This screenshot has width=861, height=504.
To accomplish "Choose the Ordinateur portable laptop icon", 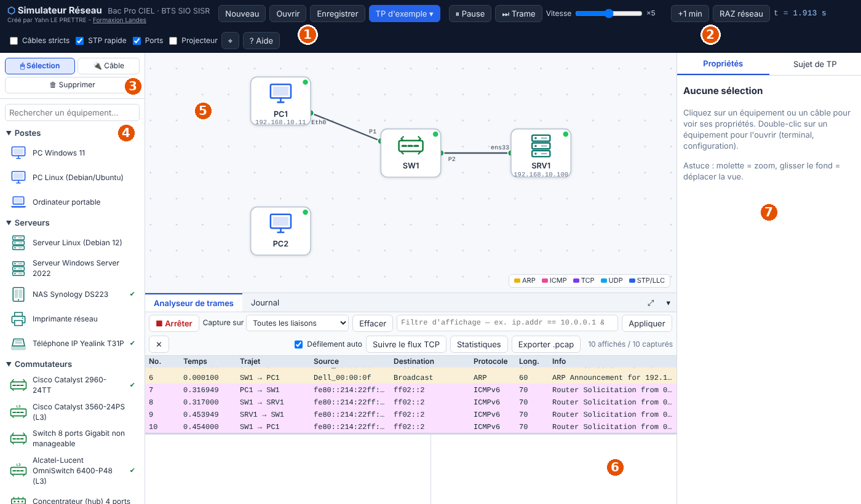I will [18, 202].
